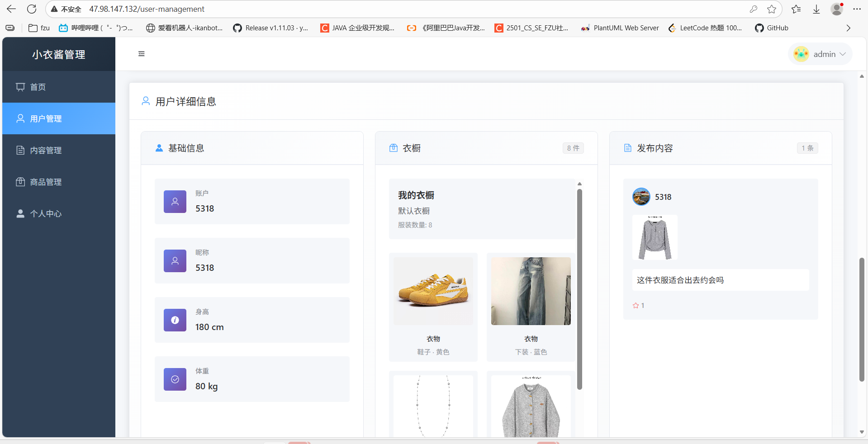Open the gray sweater post image
Viewport: 868px width, 444px height.
pyautogui.click(x=655, y=237)
